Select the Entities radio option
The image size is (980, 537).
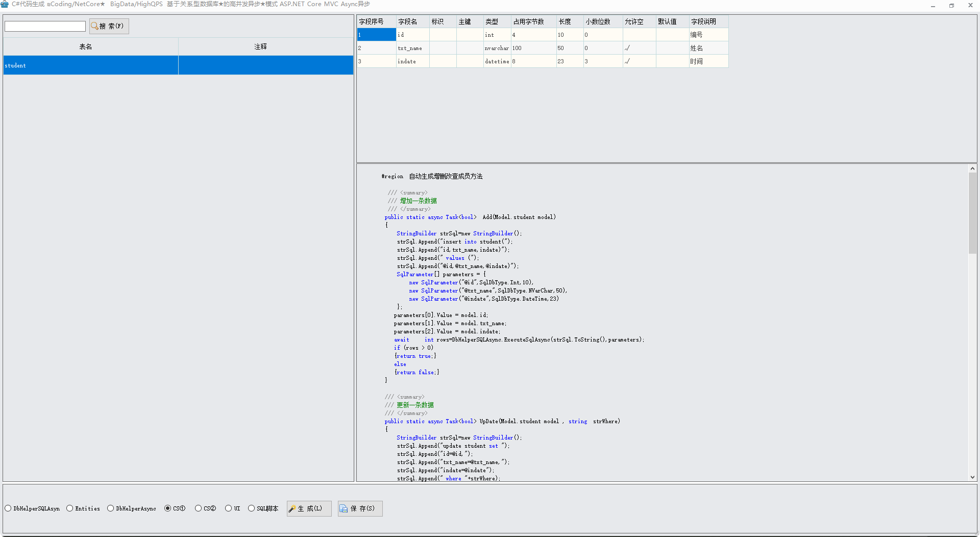pos(83,508)
